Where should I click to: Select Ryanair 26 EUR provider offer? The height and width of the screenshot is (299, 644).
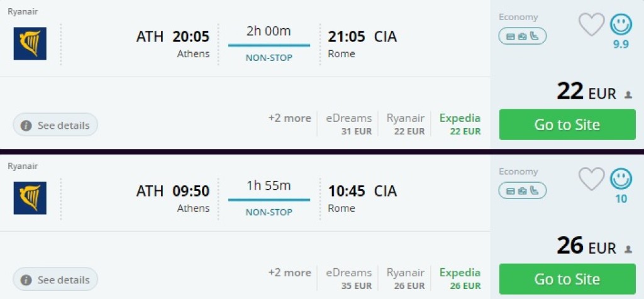(x=406, y=279)
